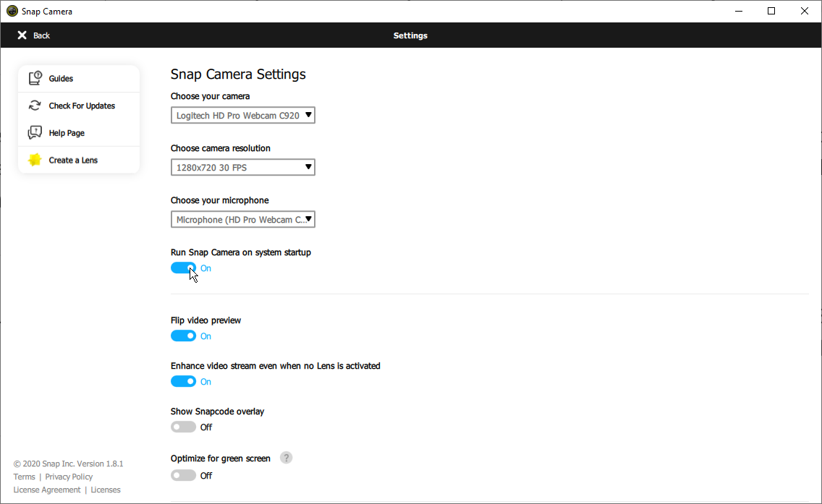Disable Run Snap Camera on system startup
822x504 pixels.
pyautogui.click(x=183, y=268)
